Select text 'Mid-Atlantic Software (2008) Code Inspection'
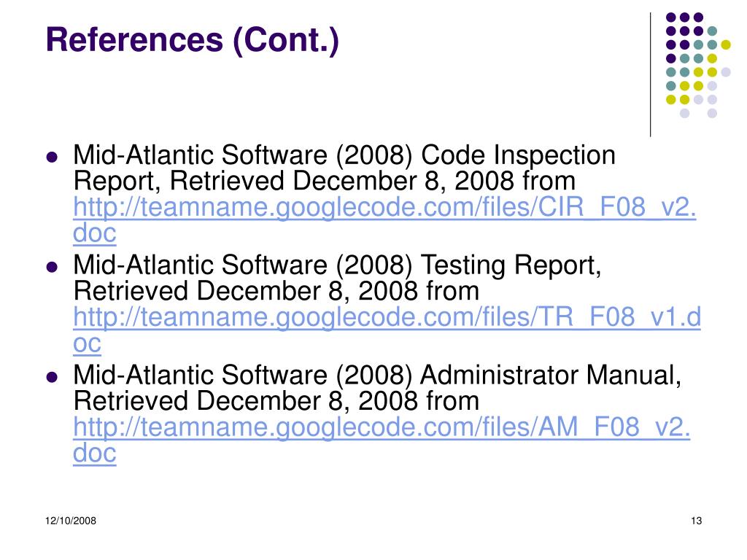 [x=344, y=155]
